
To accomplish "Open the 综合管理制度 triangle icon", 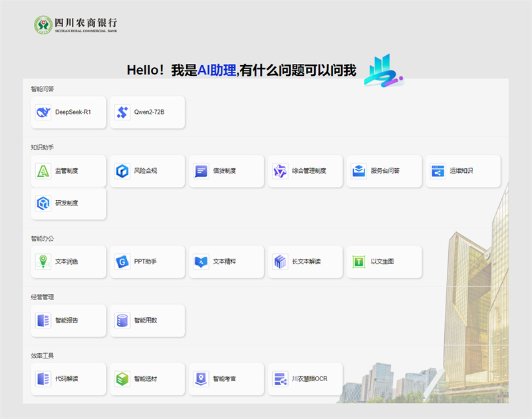I will pos(280,171).
